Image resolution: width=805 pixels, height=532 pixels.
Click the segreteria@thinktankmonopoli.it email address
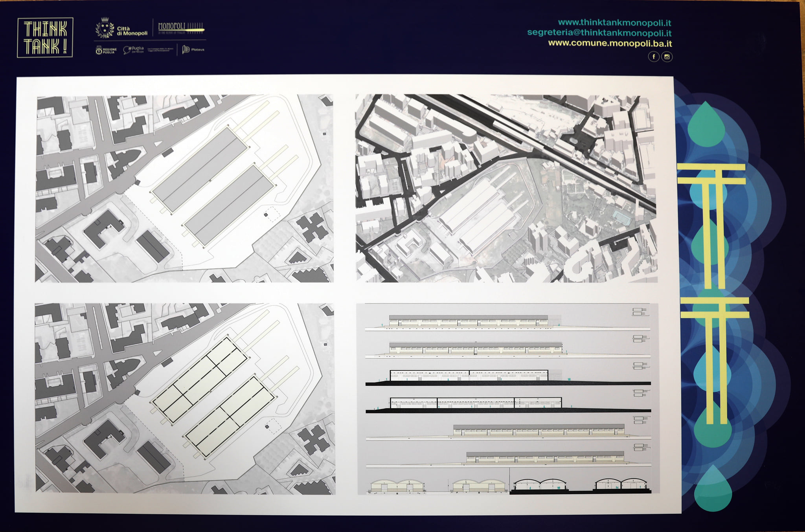pyautogui.click(x=599, y=33)
